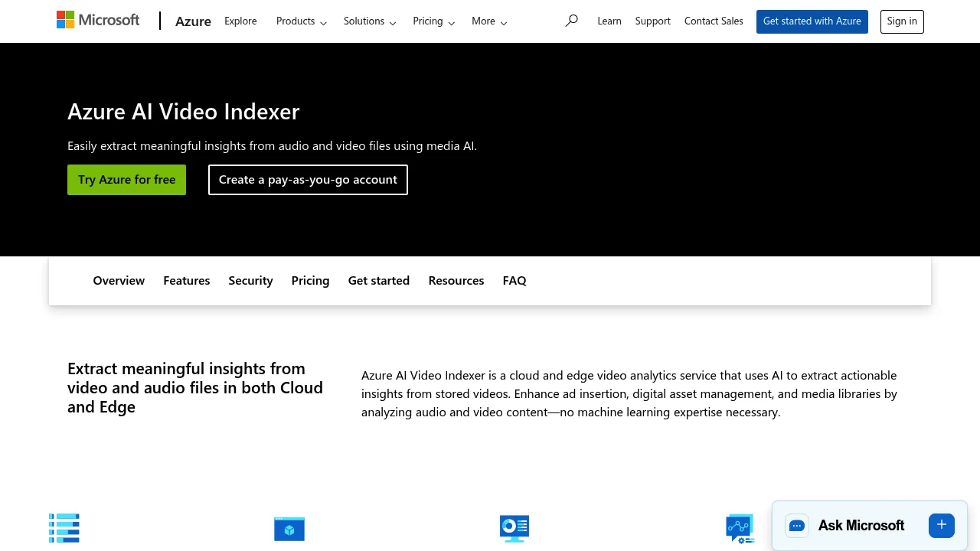This screenshot has height=551, width=980.
Task: Jump to the FAQ section tab
Action: (514, 281)
